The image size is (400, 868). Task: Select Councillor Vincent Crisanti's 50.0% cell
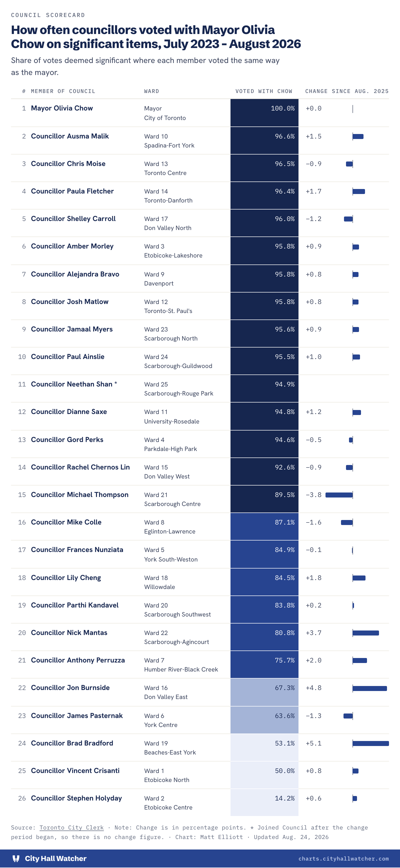264,775
